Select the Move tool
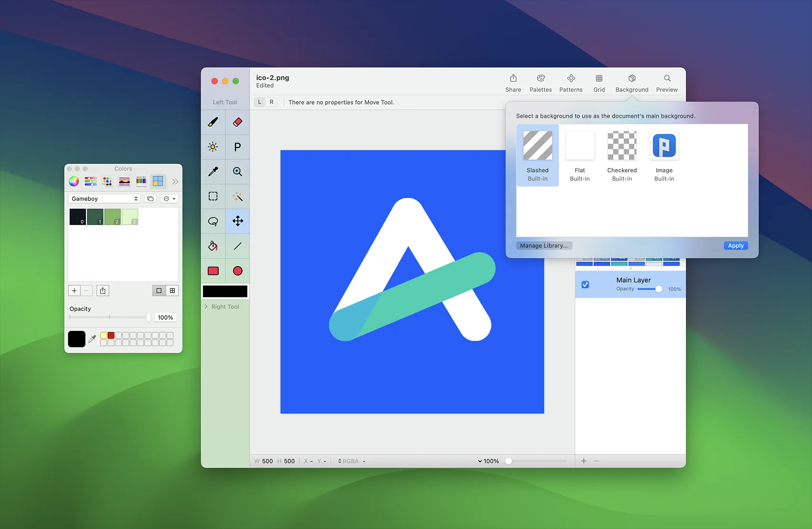The width and height of the screenshot is (812, 529). tap(237, 221)
